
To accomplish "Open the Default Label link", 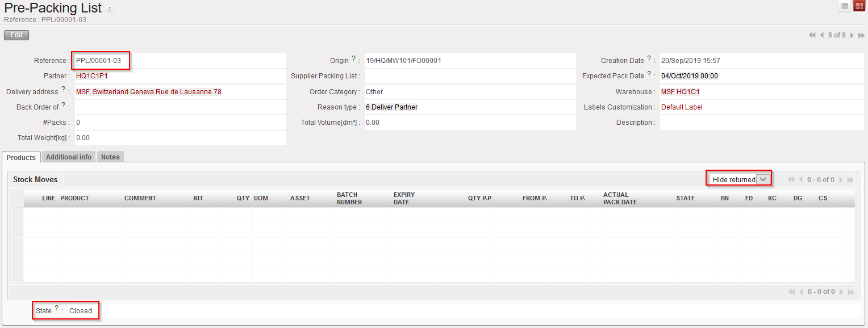I will point(682,107).
